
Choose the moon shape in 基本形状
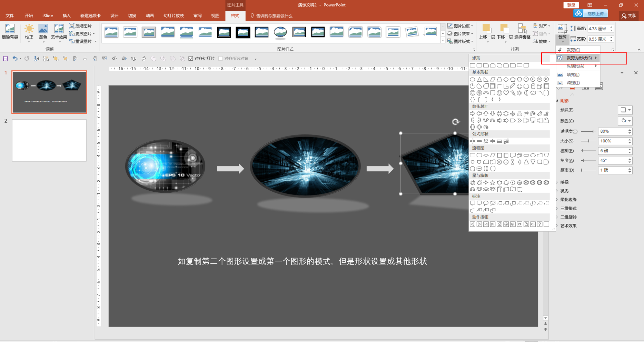point(526,93)
